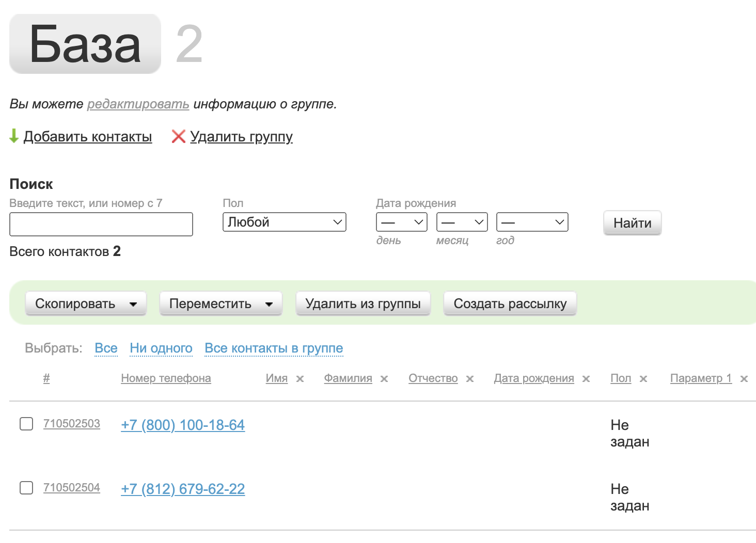Click Создать рассылку button
The height and width of the screenshot is (543, 756).
[510, 304]
